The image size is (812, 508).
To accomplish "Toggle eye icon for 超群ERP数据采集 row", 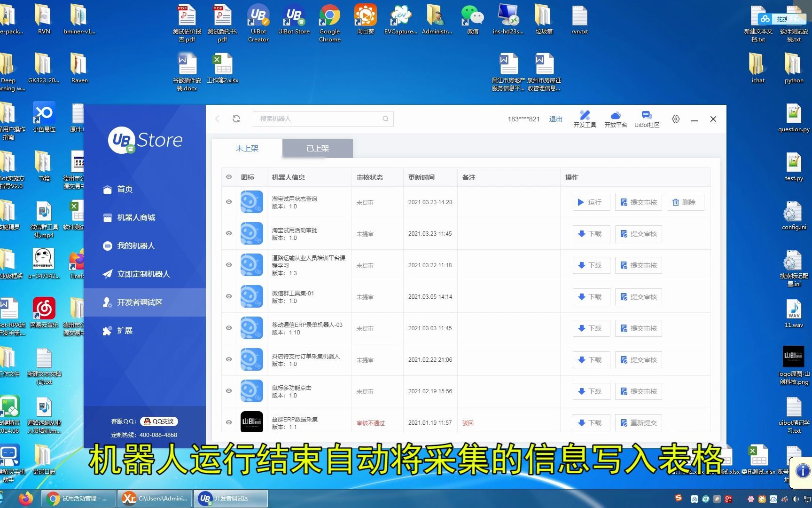I will pos(229,422).
